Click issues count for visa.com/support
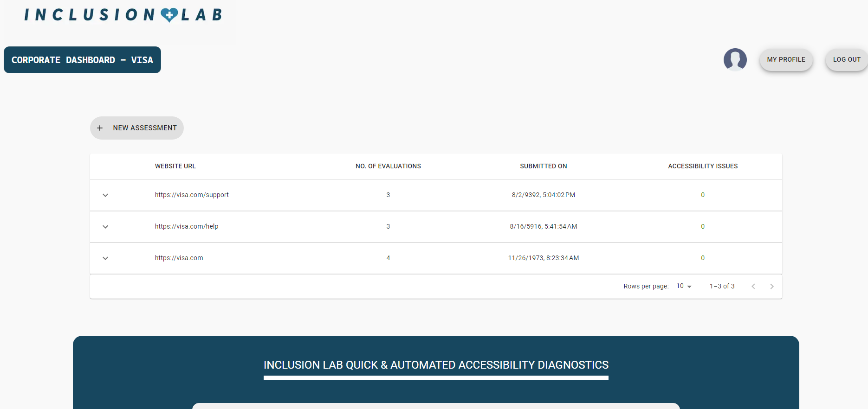Screen dimensions: 868x409 coord(703,195)
